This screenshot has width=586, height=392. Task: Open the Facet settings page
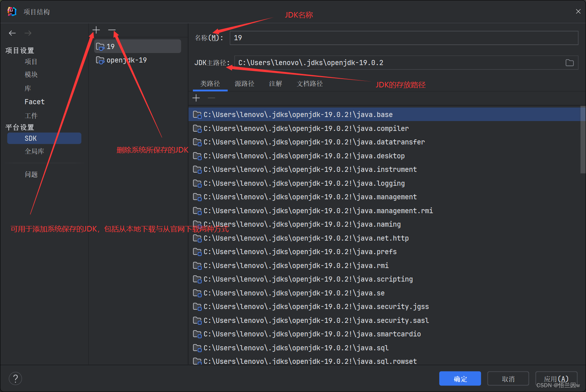point(34,102)
